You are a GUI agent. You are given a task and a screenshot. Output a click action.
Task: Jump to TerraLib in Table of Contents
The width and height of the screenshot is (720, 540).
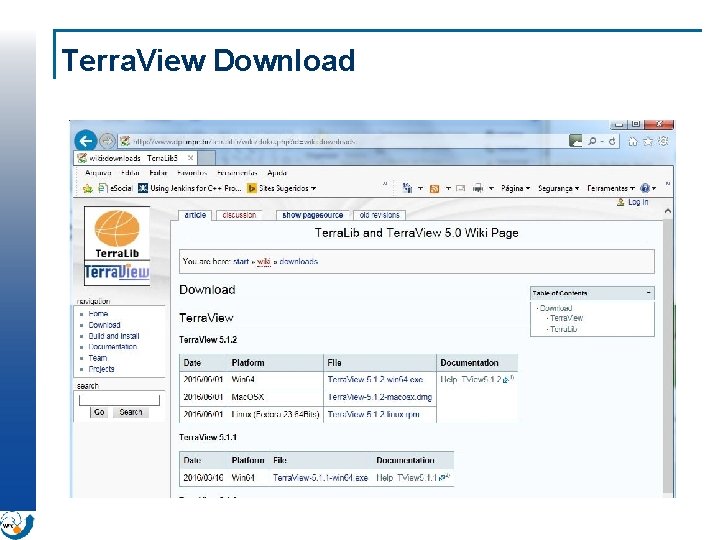click(x=563, y=329)
